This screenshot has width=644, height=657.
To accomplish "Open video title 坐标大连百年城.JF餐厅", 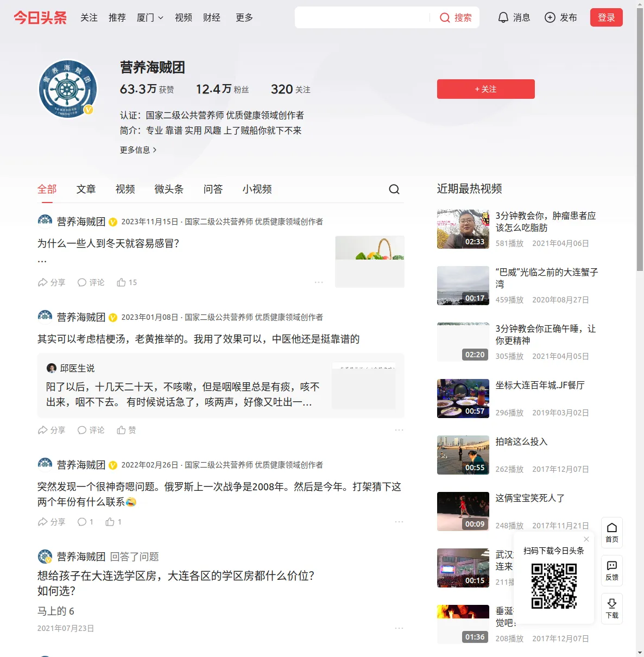I will click(540, 385).
